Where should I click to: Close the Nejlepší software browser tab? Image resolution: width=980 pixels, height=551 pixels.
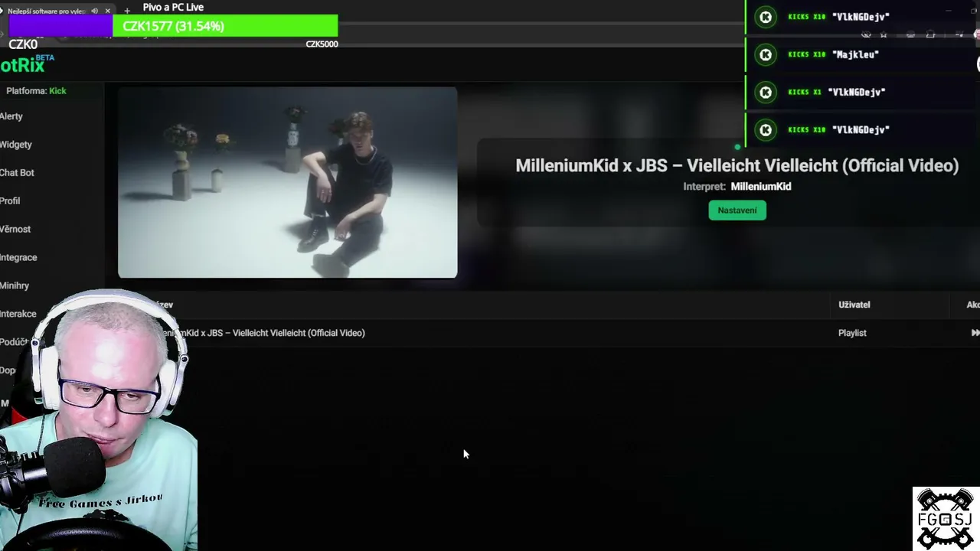(x=107, y=11)
